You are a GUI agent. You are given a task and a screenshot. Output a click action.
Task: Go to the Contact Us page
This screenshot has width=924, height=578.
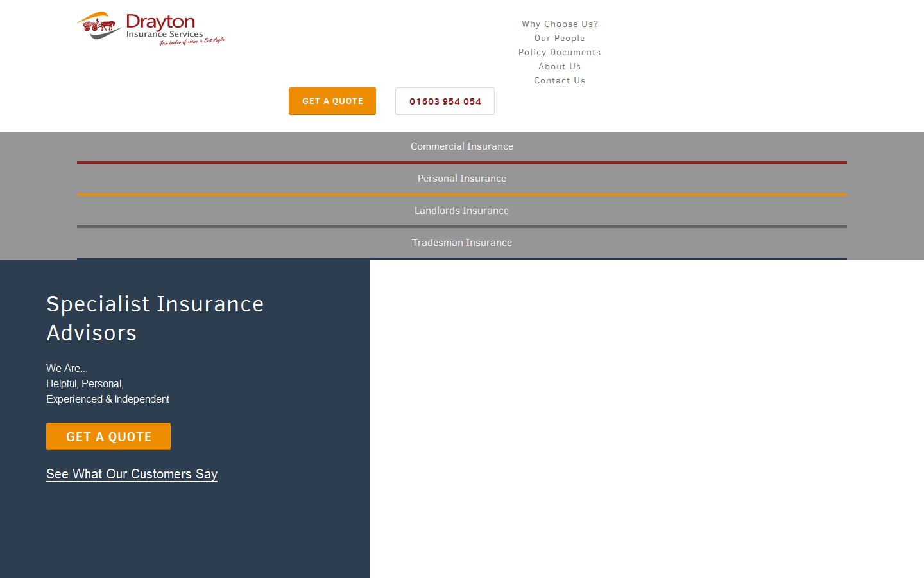point(560,80)
